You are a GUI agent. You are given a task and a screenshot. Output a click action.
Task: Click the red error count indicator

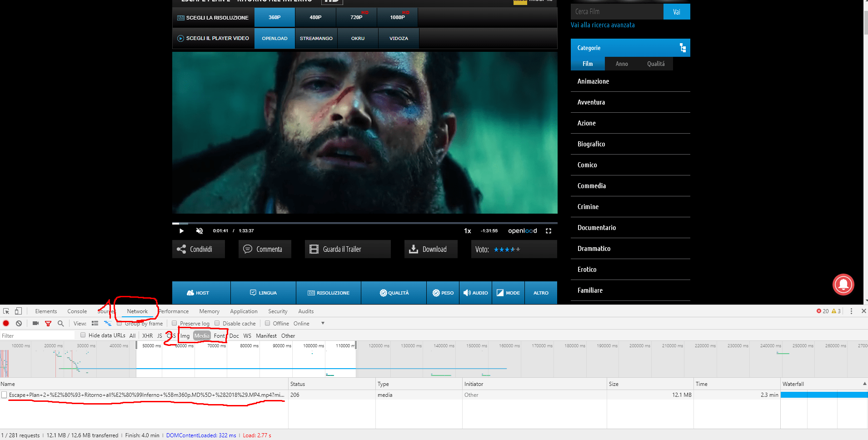click(823, 311)
